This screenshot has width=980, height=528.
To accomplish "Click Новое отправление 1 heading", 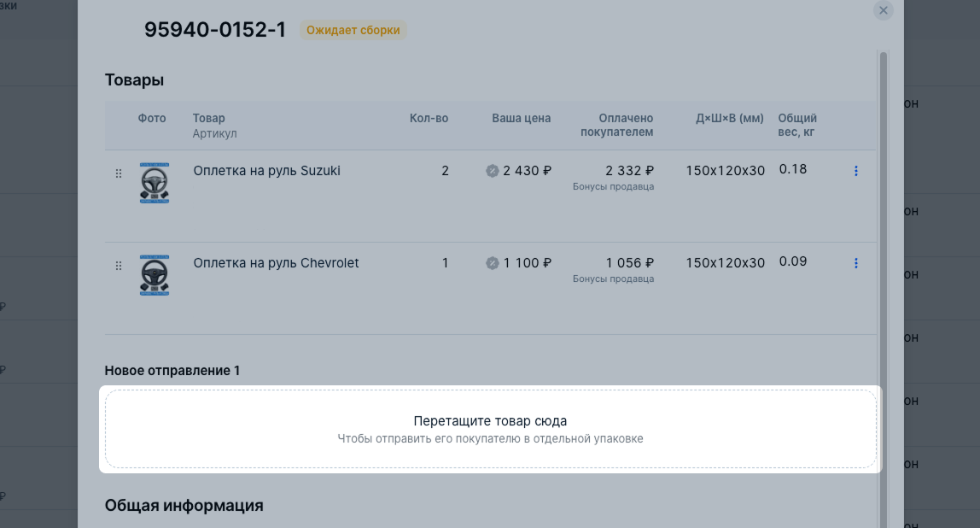I will click(x=172, y=371).
